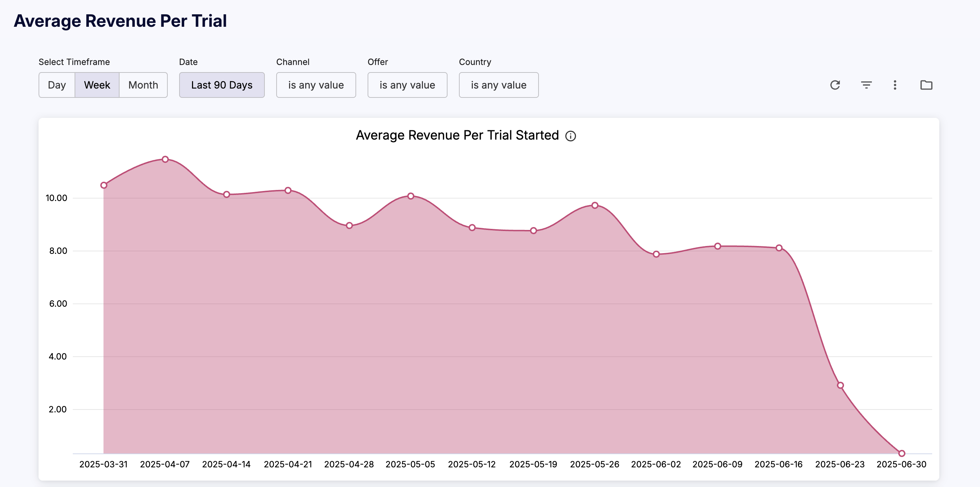This screenshot has height=487, width=980.
Task: Click the 2025-06-02 data point
Action: (x=656, y=254)
